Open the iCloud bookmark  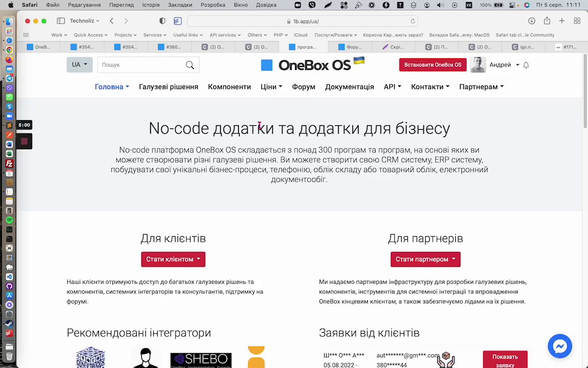click(x=300, y=35)
